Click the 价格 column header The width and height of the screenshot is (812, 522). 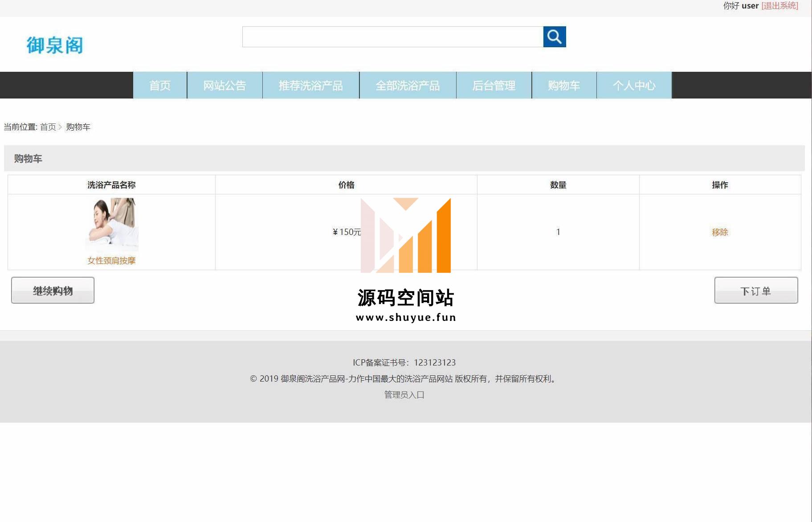[346, 185]
